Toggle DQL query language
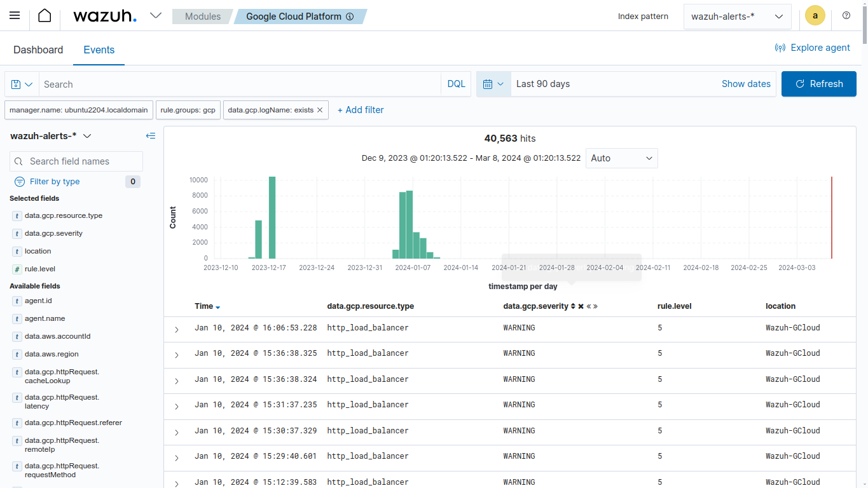 pos(456,84)
